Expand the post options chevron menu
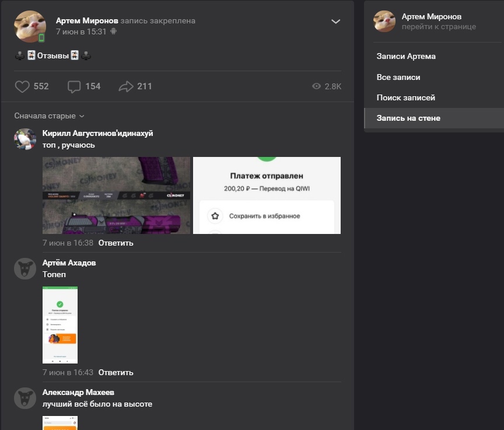Viewport: 504px width, 430px height. pos(335,22)
